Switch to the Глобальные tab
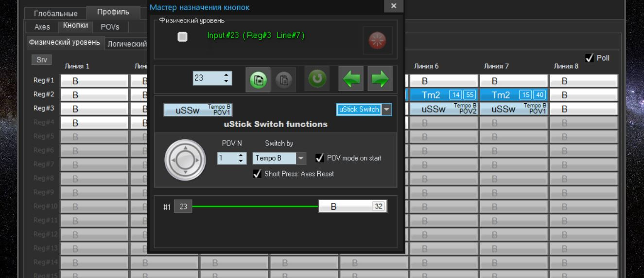 pos(55,13)
